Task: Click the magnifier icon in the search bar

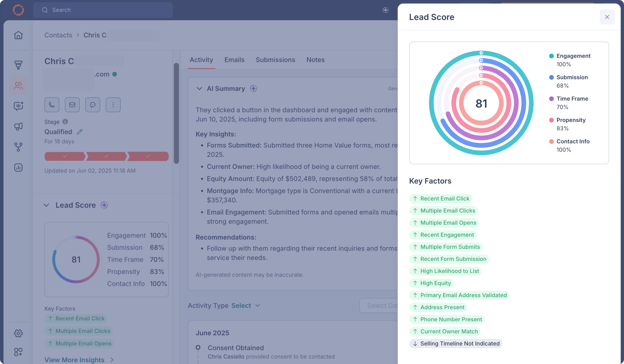Action: click(45, 10)
